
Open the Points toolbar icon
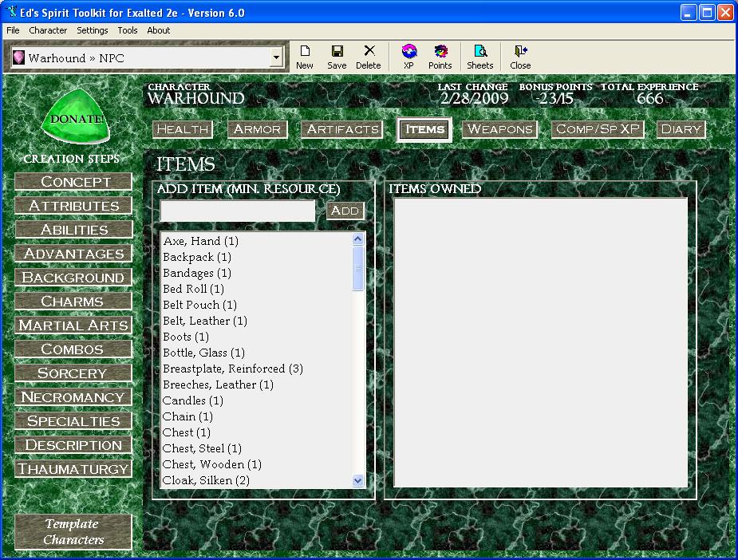click(440, 51)
